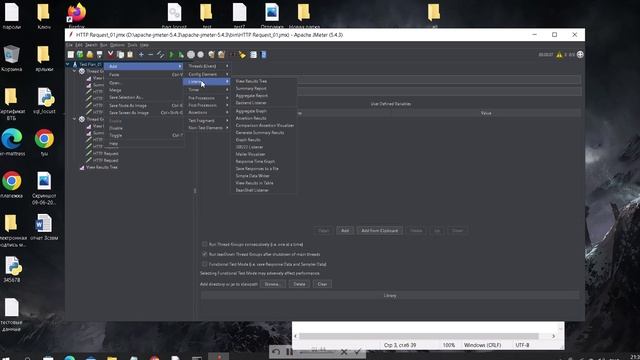Screen dimensions: 640x360
Task: Expand the Timer submenu
Action: pos(208,90)
